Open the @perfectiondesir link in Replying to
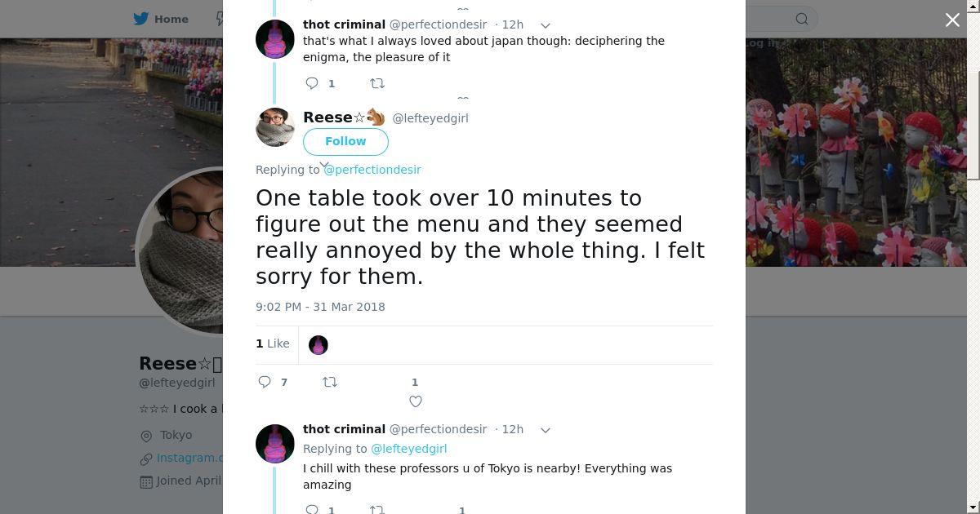Viewport: 980px width, 514px height. pyautogui.click(x=372, y=170)
